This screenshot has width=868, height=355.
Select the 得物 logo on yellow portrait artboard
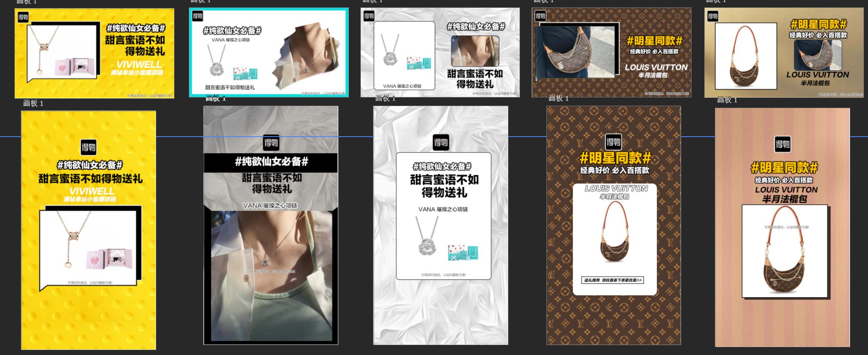click(88, 147)
